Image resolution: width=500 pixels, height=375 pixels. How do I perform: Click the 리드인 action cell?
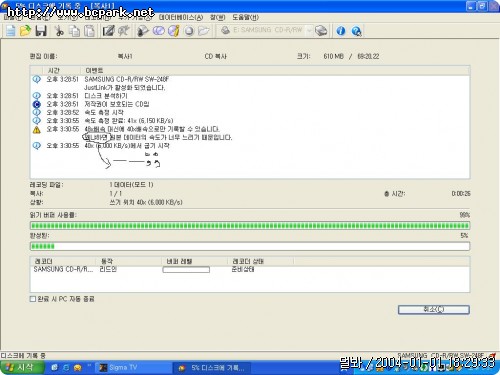tap(108, 269)
